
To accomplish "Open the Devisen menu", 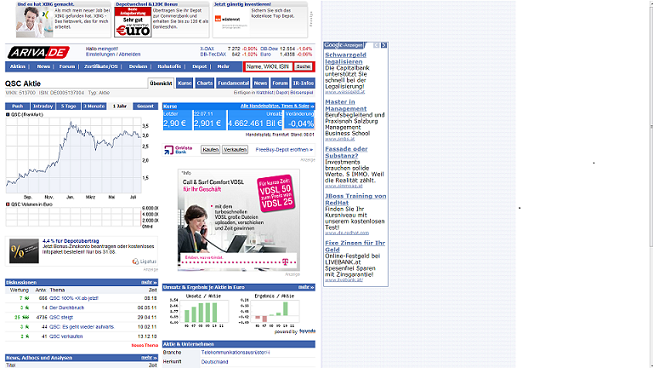I will 138,67.
